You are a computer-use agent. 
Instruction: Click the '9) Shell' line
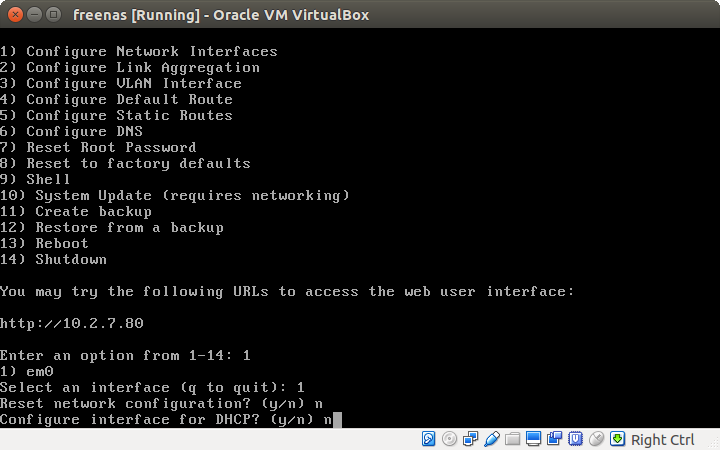tap(35, 180)
